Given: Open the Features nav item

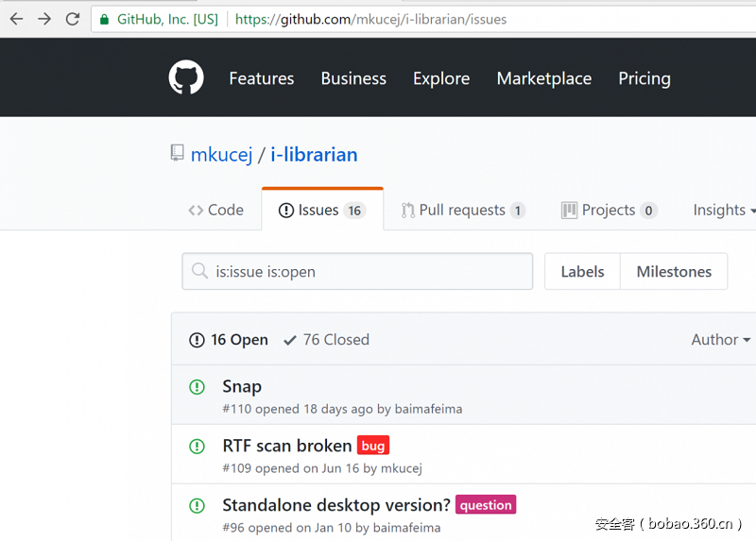Looking at the screenshot, I should pyautogui.click(x=262, y=78).
